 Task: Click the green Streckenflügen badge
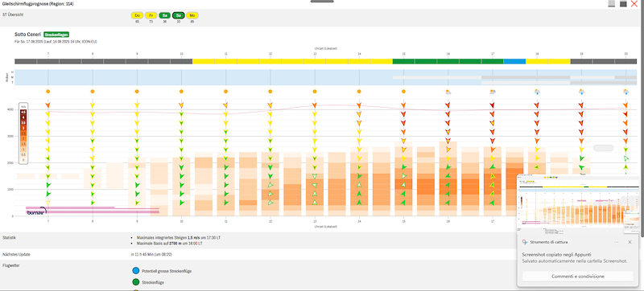[56, 35]
